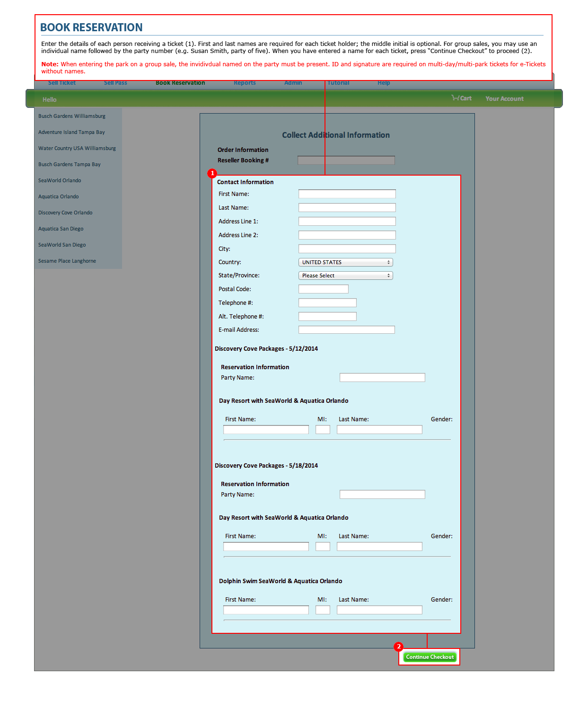Focus MI field under 5/12/2014 Day Resort
The width and height of the screenshot is (588, 710).
click(323, 430)
